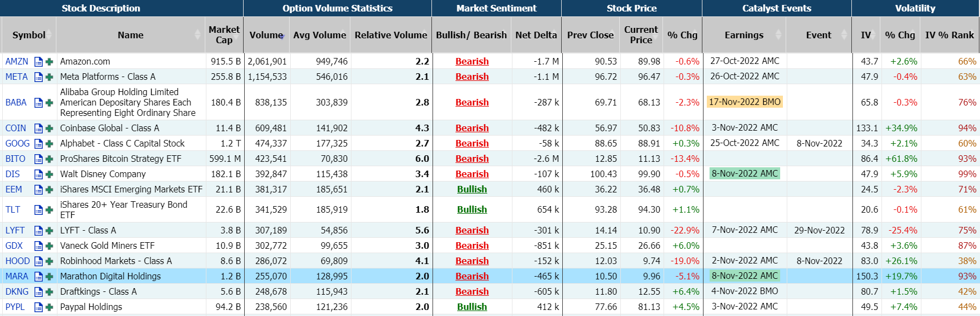Click green plus icon beside BITO
The image size is (980, 316).
click(49, 159)
